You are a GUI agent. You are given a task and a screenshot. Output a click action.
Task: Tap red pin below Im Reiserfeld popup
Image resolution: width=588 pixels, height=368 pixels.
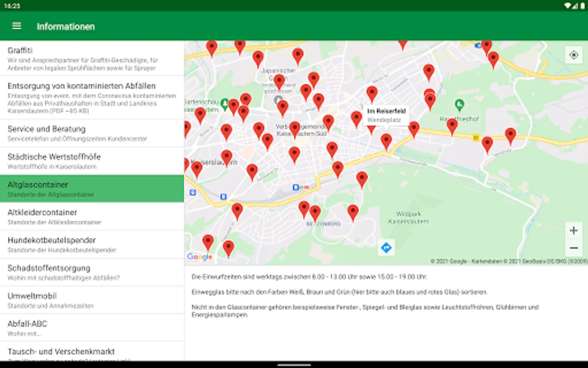(x=386, y=141)
